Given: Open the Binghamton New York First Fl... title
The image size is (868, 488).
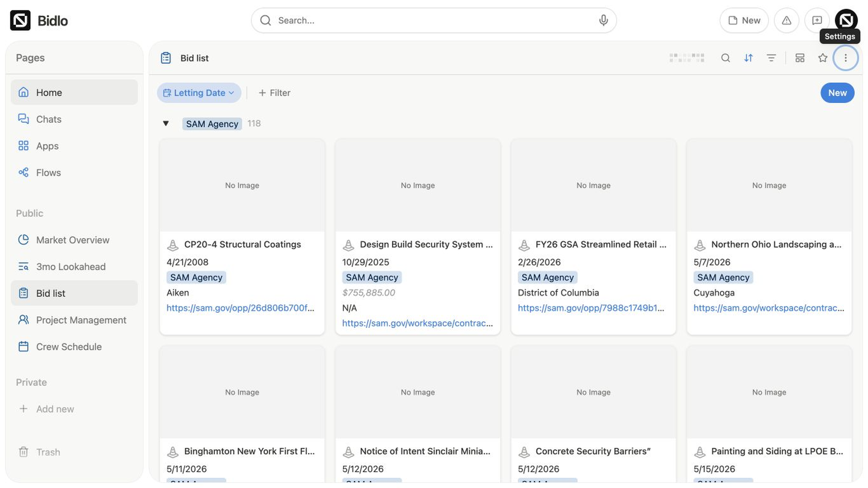Looking at the screenshot, I should (250, 451).
